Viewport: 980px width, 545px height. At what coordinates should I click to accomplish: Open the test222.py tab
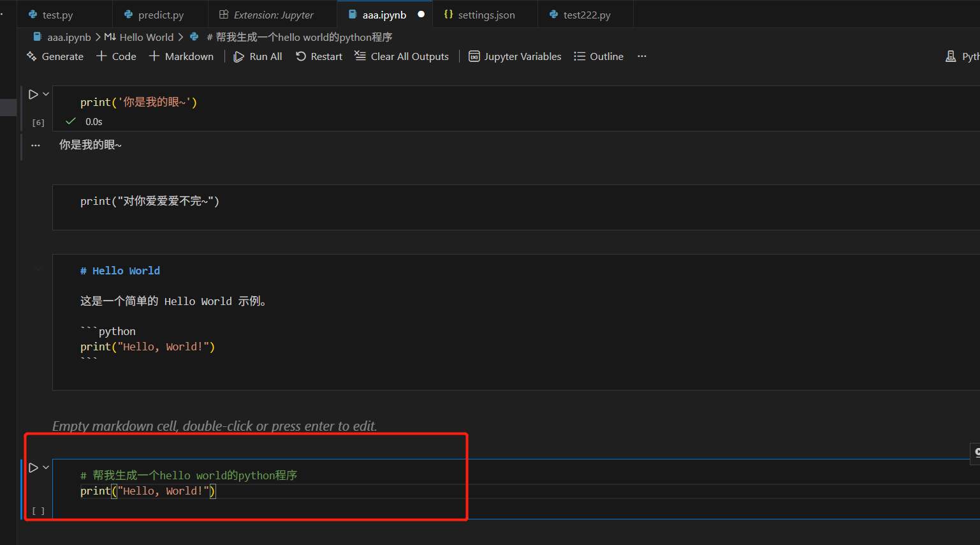586,15
